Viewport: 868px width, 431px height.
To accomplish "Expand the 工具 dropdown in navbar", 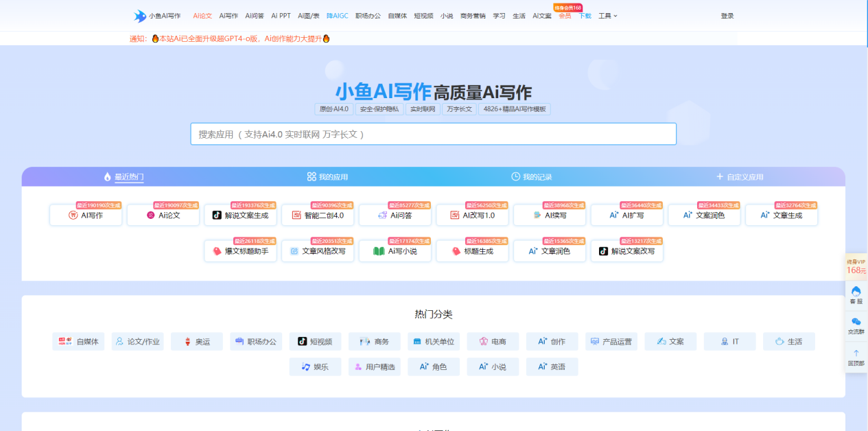I will pyautogui.click(x=608, y=16).
